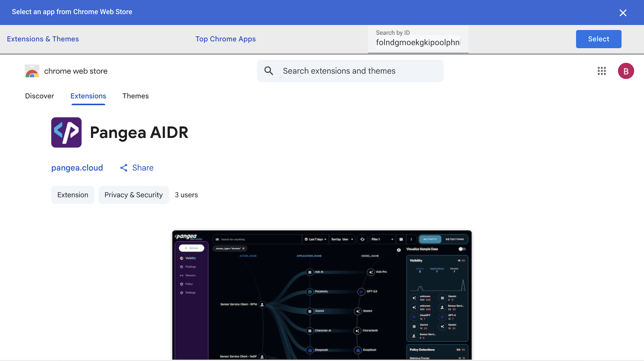Click the Share button
The height and width of the screenshot is (361, 644).
137,168
